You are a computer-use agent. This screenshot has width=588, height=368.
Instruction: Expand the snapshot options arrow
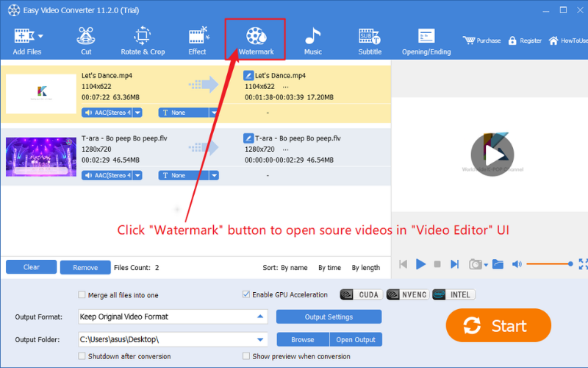tap(486, 265)
